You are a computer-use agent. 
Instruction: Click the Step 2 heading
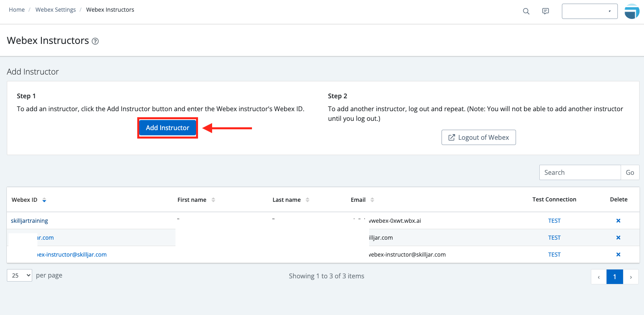click(337, 96)
